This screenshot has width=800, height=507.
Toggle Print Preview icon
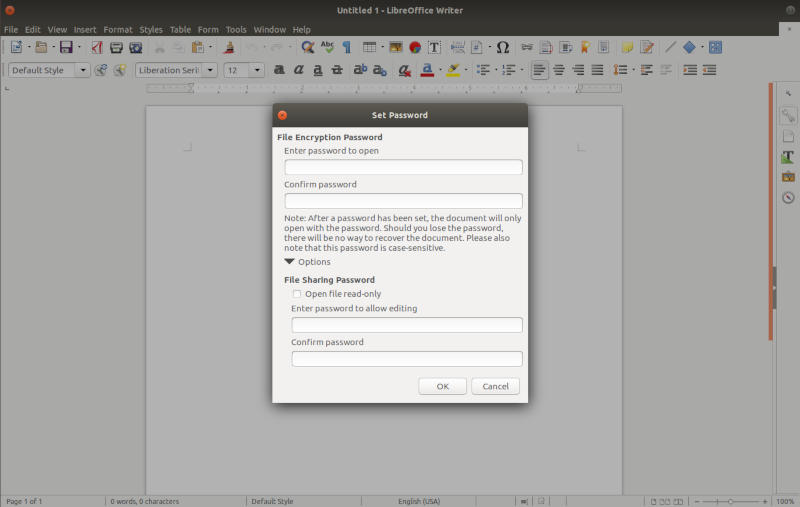tap(136, 47)
